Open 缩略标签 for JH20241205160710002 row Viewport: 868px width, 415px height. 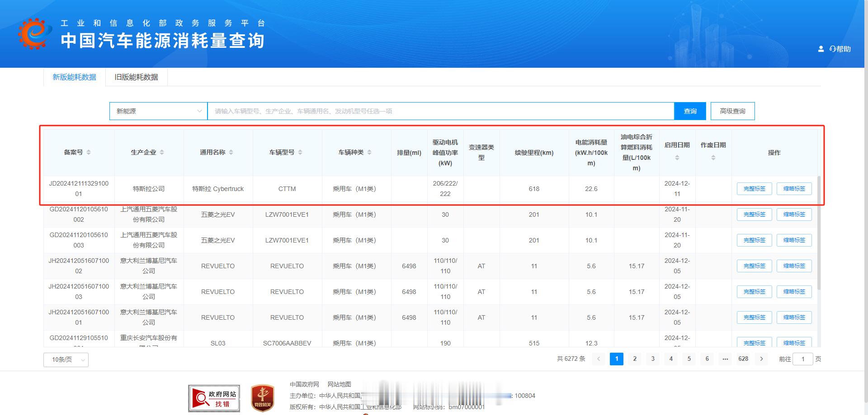point(794,266)
